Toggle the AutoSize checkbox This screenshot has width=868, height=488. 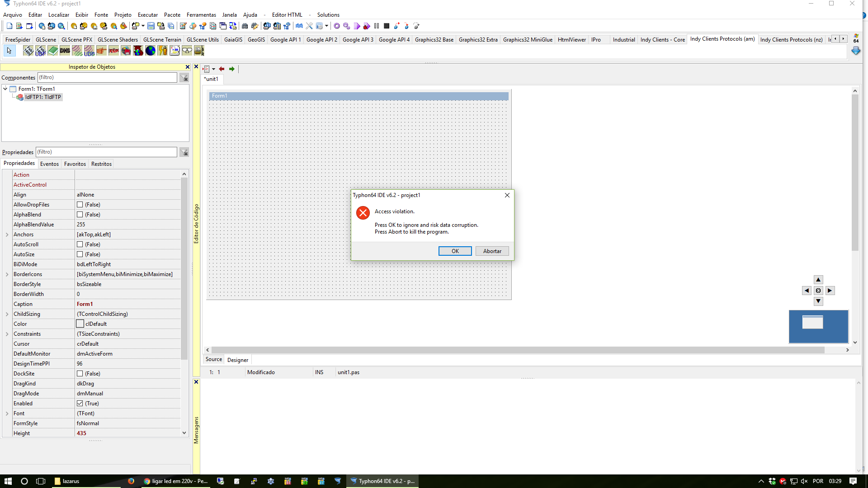click(80, 254)
